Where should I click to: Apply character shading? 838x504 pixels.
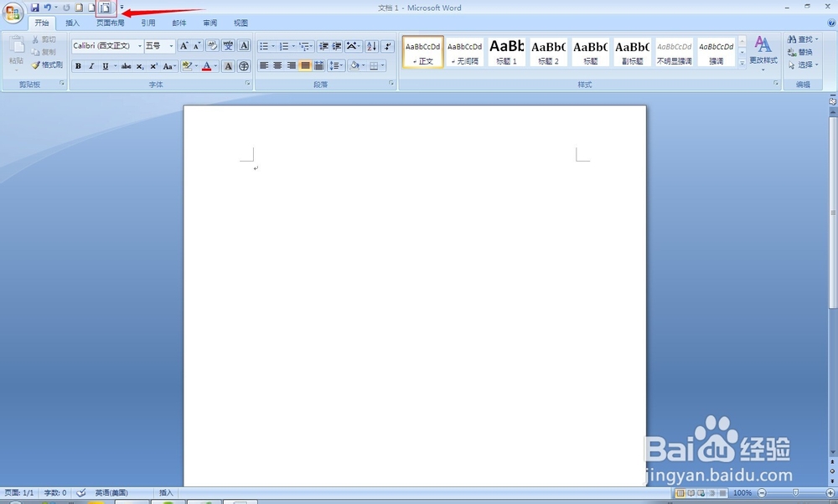tap(228, 66)
